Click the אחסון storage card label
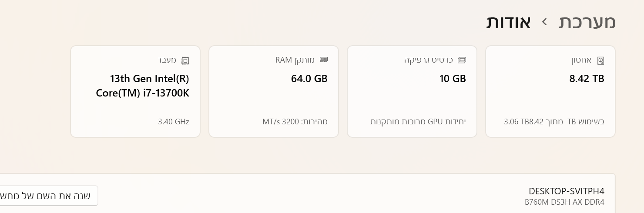644x213 pixels. tap(581, 60)
